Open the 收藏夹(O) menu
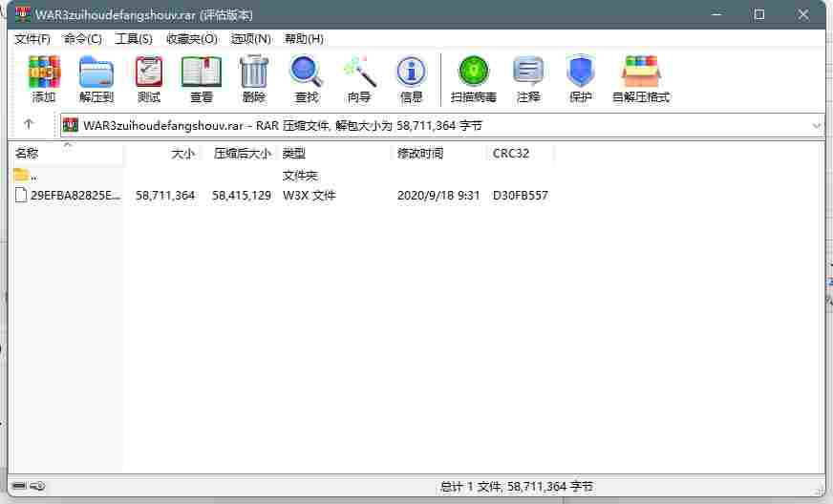Image resolution: width=833 pixels, height=504 pixels. point(192,39)
